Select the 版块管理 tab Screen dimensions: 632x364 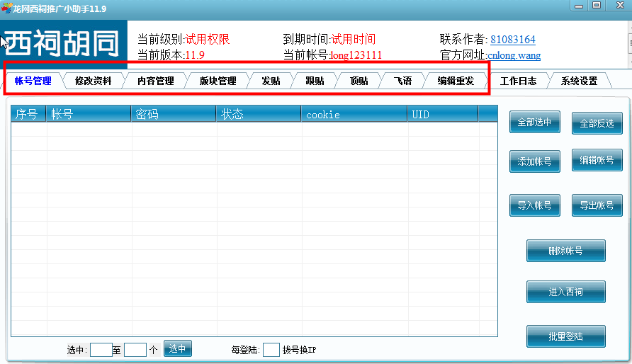pos(218,81)
